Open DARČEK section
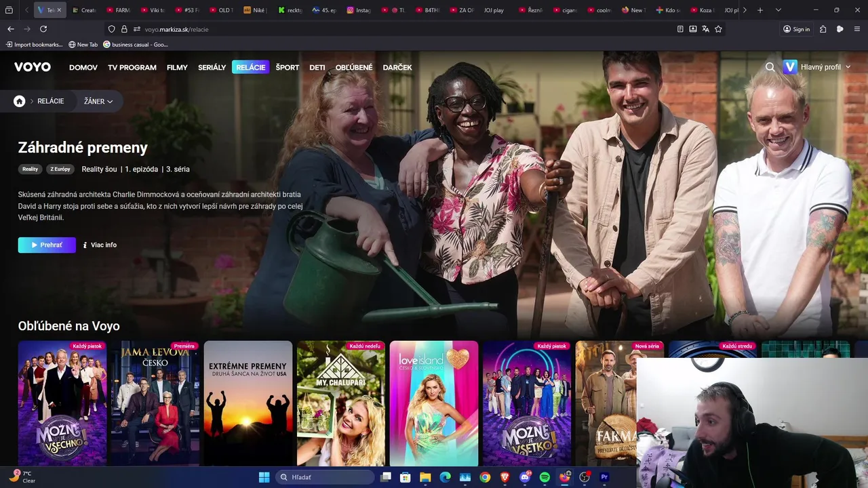The image size is (868, 488). [397, 67]
